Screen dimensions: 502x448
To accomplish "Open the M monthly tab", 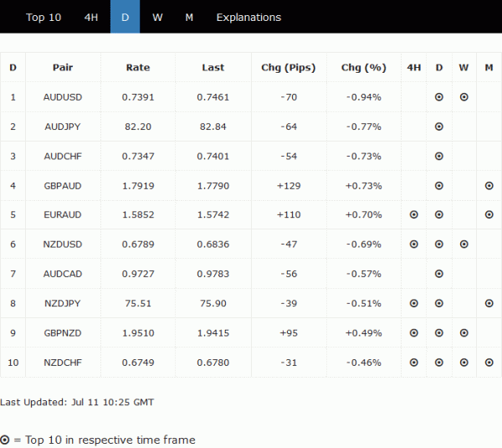I will pos(189,17).
